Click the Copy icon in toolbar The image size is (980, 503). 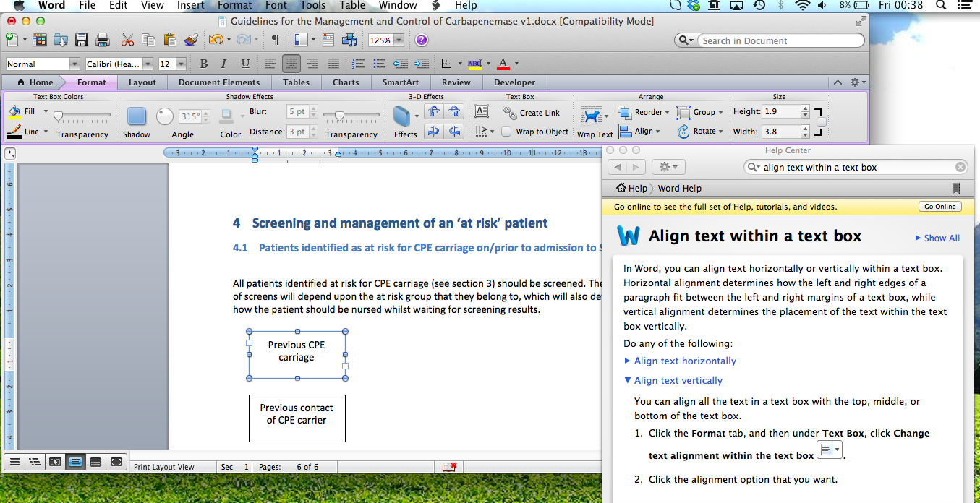[x=148, y=40]
